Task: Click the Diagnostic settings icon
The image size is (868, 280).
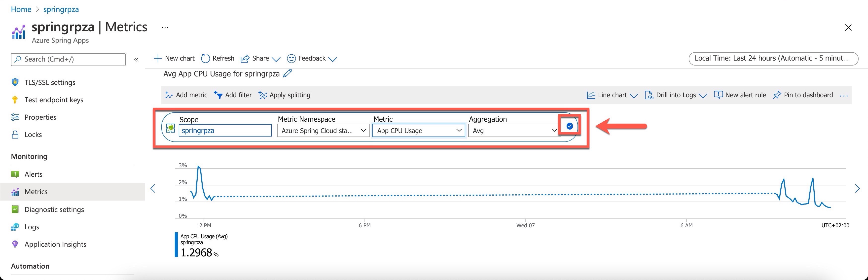Action: tap(15, 210)
